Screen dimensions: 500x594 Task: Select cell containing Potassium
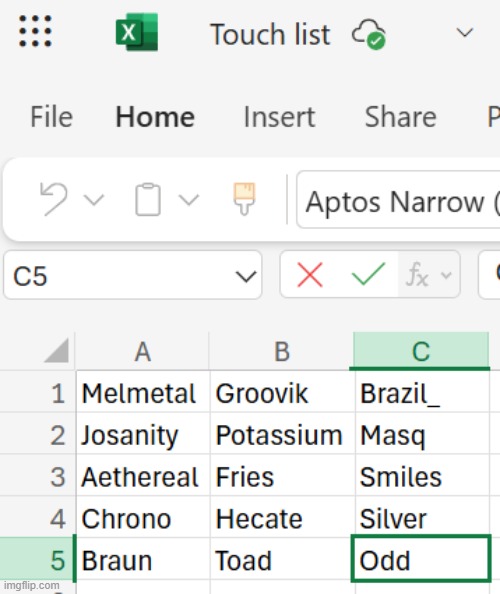pos(283,435)
